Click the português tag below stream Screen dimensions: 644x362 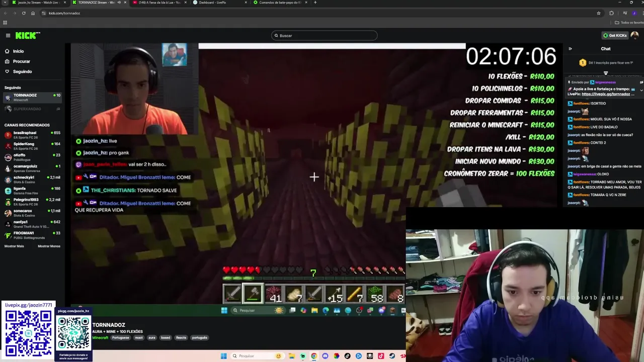pyautogui.click(x=200, y=338)
